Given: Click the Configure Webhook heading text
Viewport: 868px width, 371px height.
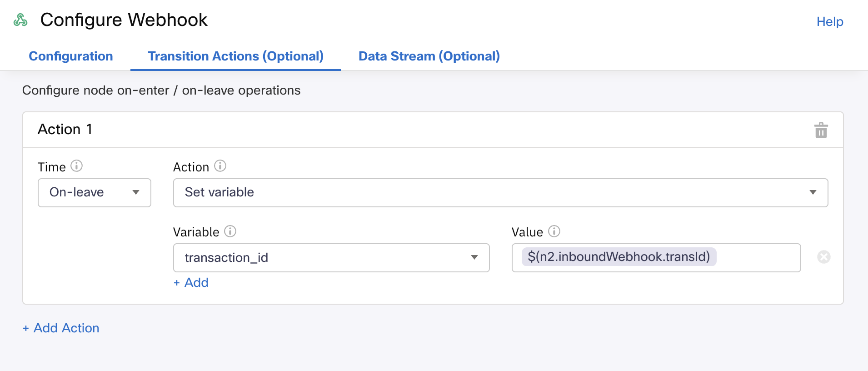Looking at the screenshot, I should point(124,20).
